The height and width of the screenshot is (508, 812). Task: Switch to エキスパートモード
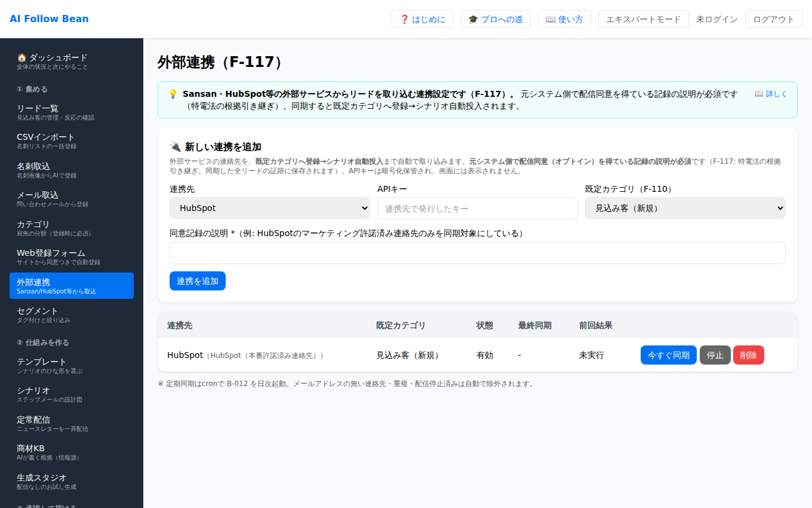643,19
